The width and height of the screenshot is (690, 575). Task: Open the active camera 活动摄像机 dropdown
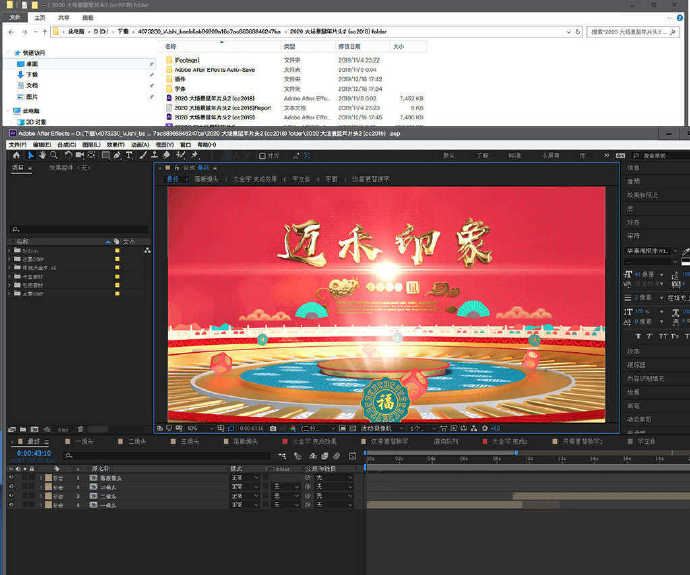click(381, 429)
